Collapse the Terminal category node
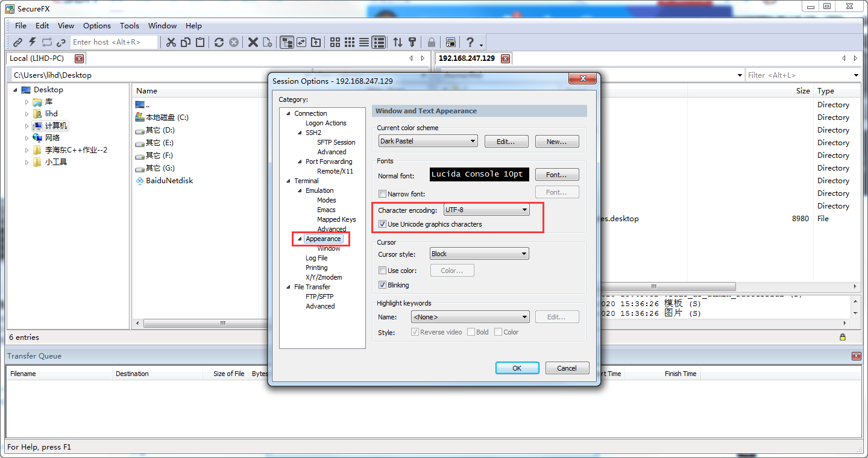The height and width of the screenshot is (458, 868). pyautogui.click(x=288, y=181)
